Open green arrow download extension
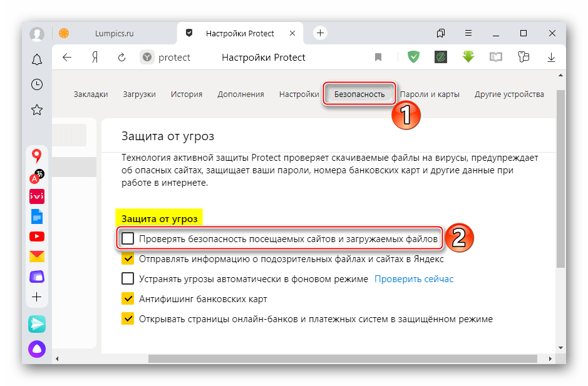The image size is (588, 386). pos(468,56)
